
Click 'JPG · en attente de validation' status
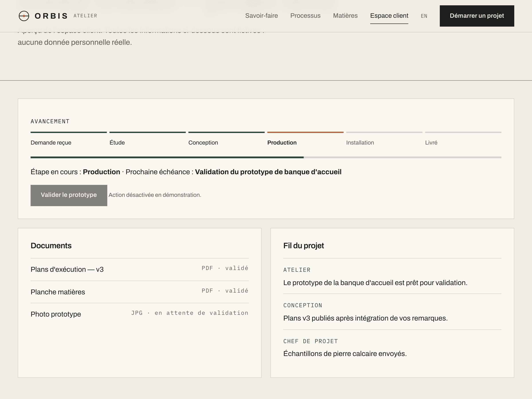click(190, 313)
